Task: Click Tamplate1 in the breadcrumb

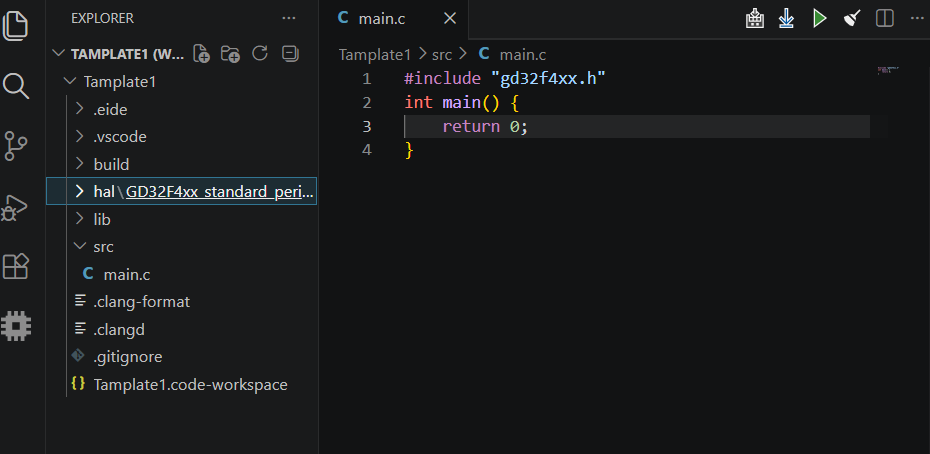Action: click(374, 55)
